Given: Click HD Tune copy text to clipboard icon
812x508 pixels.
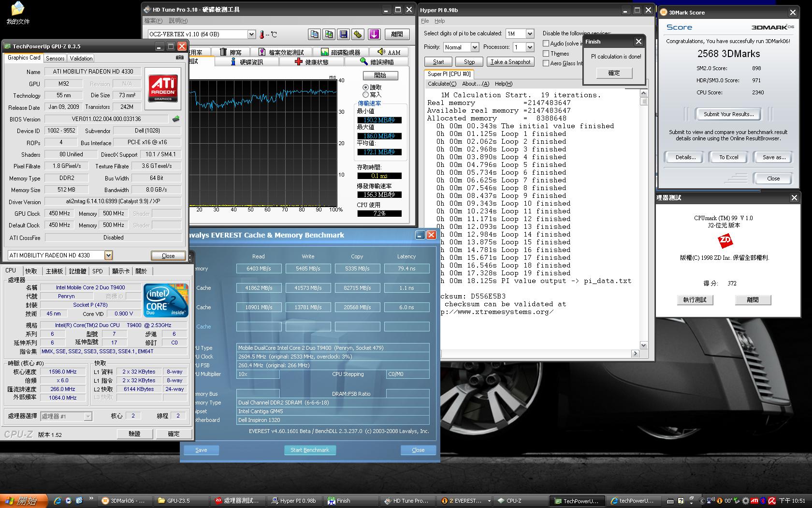Looking at the screenshot, I should [315, 34].
